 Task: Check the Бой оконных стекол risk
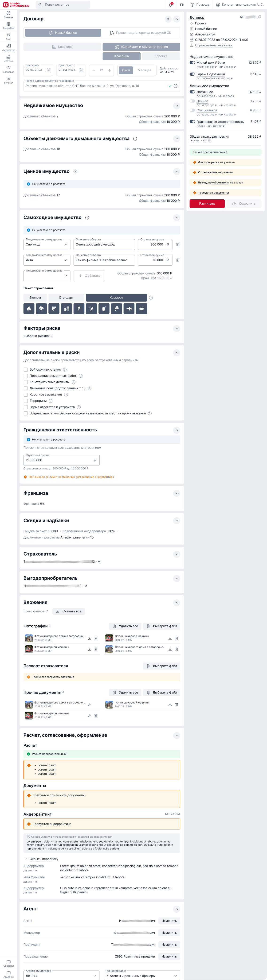tap(26, 369)
